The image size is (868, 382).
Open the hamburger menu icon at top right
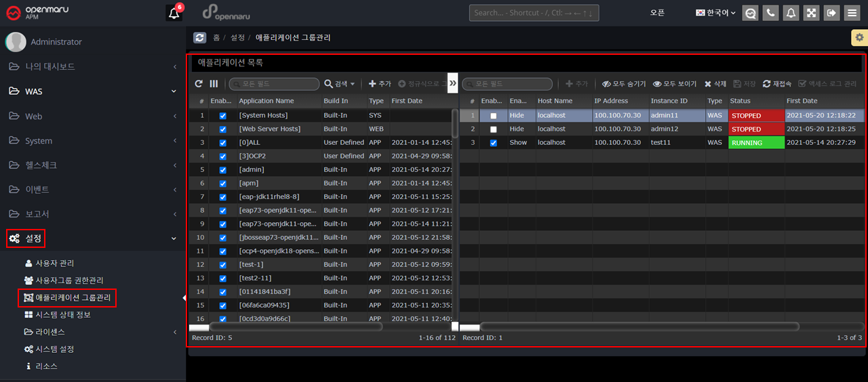[852, 13]
